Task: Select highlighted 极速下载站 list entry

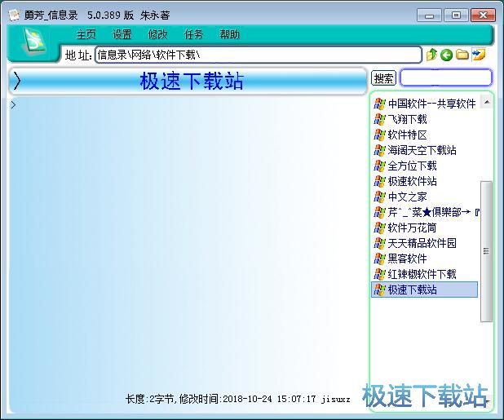Action: point(424,290)
